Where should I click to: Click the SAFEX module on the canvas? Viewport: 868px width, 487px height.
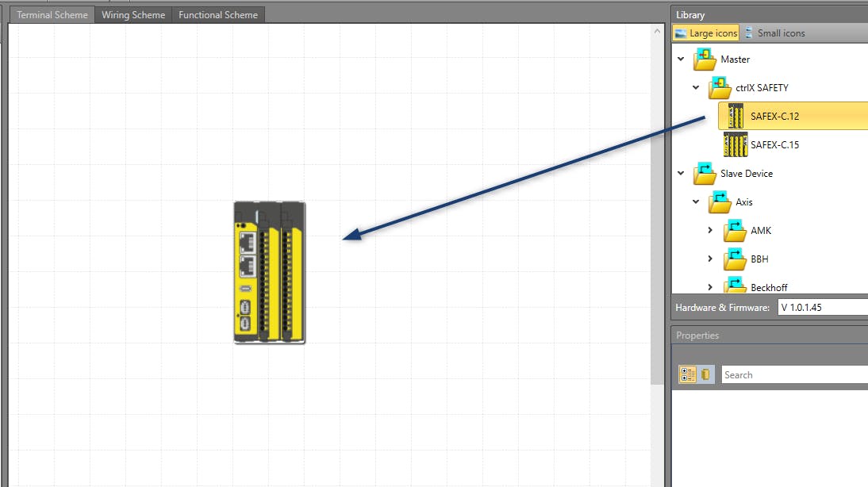[x=269, y=272]
